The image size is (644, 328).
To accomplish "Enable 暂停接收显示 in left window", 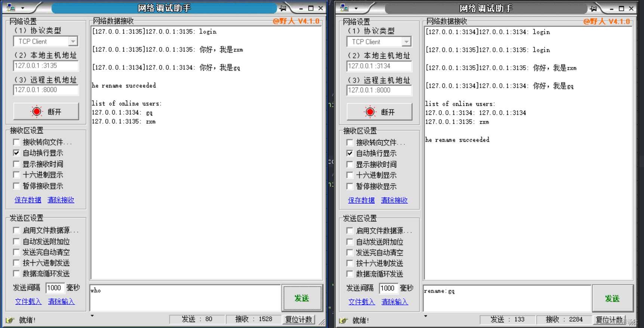I will pyautogui.click(x=16, y=186).
